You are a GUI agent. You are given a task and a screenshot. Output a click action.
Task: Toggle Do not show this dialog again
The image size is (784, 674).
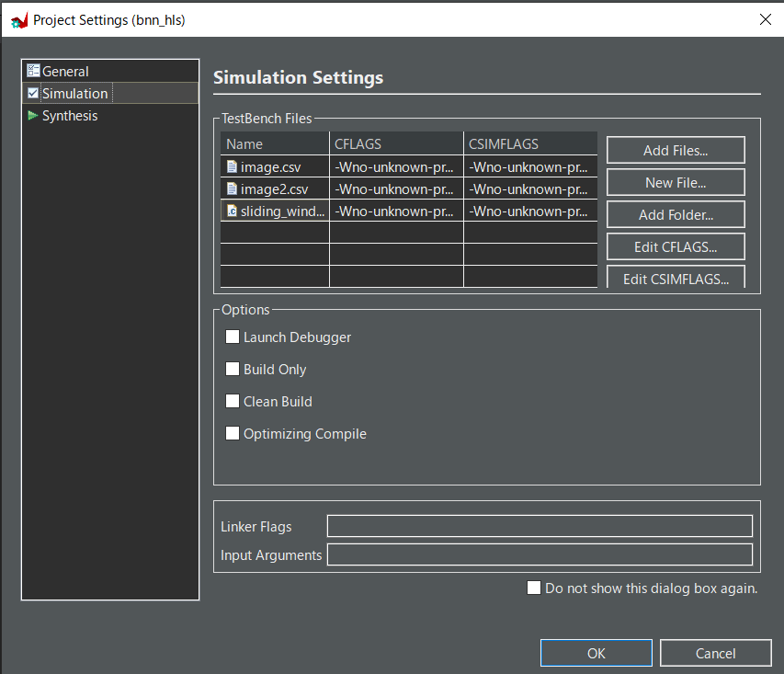click(534, 588)
